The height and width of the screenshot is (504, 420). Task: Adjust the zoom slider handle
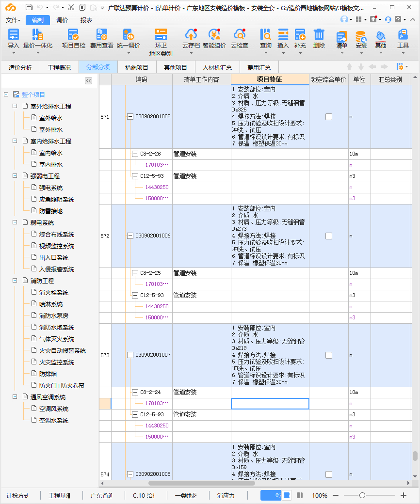tap(362, 495)
